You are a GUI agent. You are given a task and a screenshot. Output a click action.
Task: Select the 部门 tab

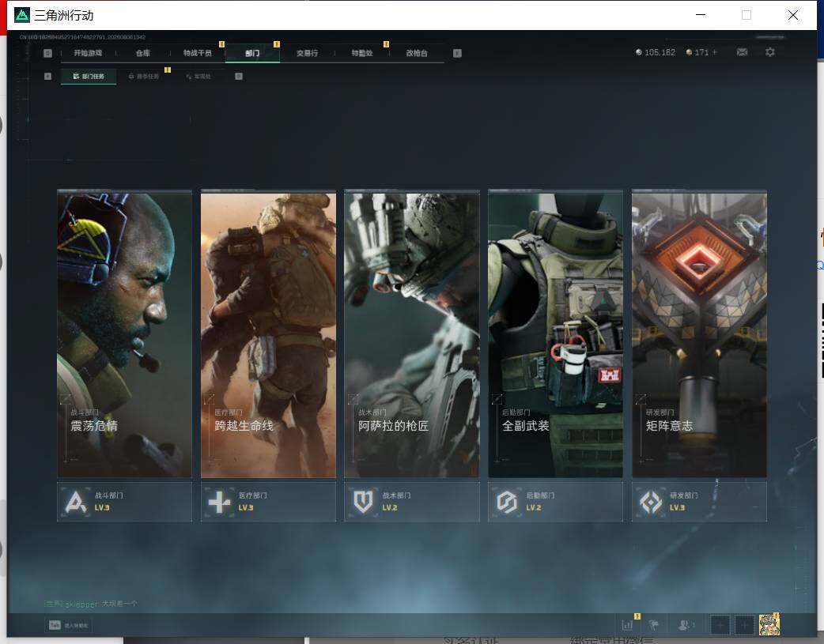pos(252,53)
